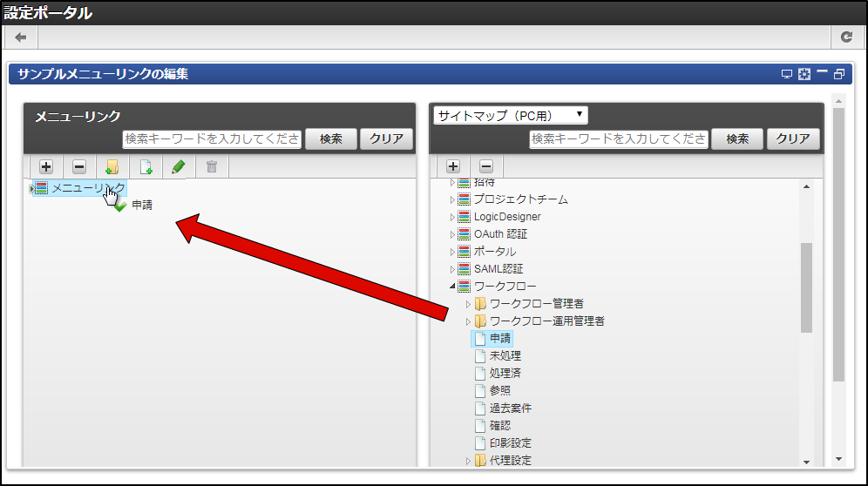Click the sitemap tree vertical scrollbar thumb
The width and height of the screenshot is (868, 486).
pos(806,287)
